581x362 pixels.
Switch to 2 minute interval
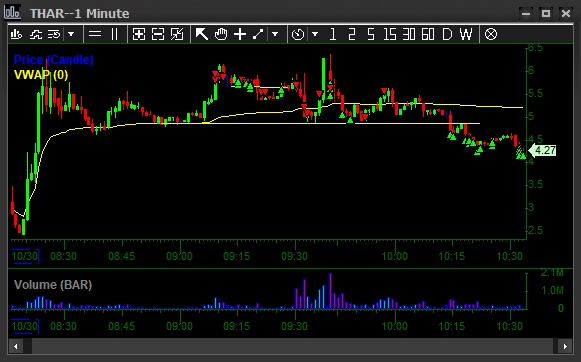pos(352,34)
